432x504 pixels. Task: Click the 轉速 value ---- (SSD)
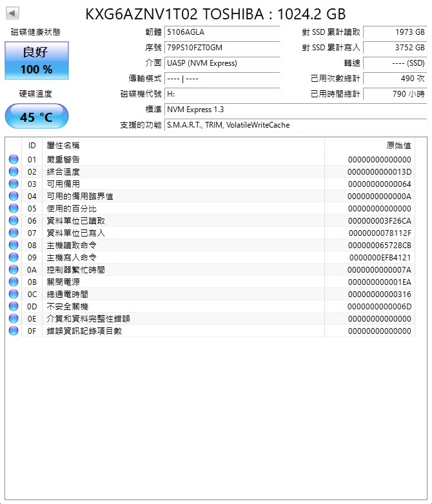click(x=395, y=63)
